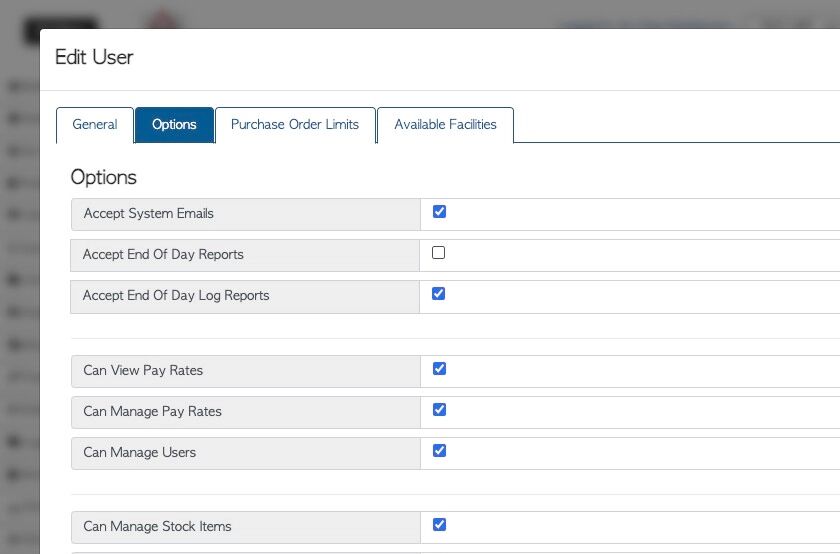Toggle Can Manage Pay Rates checkbox
Viewport: 840px width, 554px height.
pyautogui.click(x=439, y=410)
